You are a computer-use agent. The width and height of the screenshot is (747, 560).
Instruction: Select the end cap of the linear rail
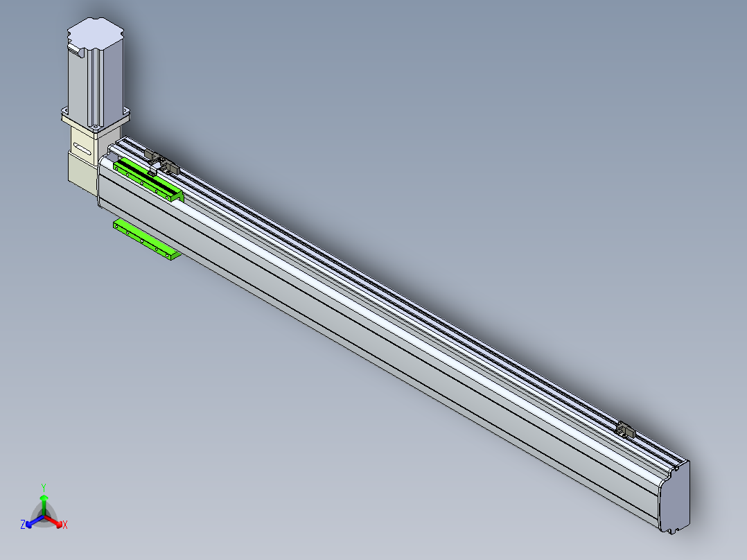[674, 497]
